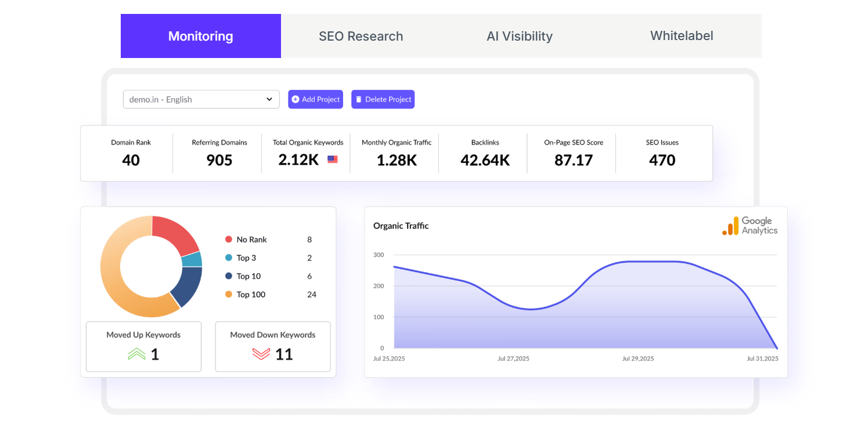The image size is (868, 427).
Task: Select the Domain Rank value 40
Action: coord(131,160)
